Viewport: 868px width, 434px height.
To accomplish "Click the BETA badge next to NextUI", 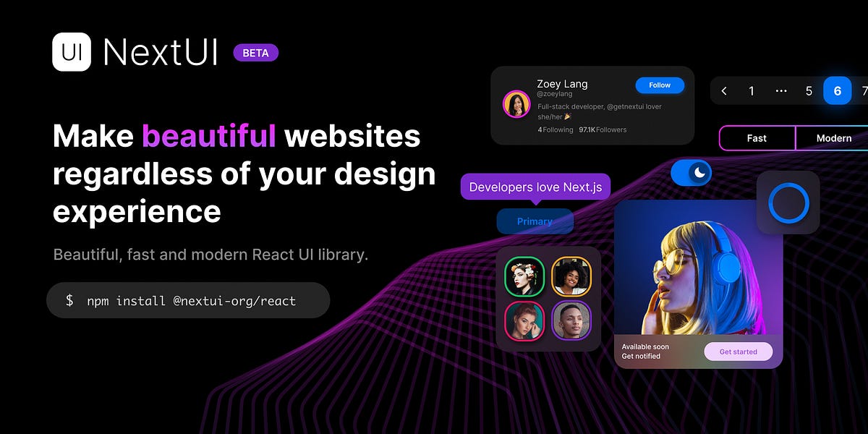I will (255, 53).
